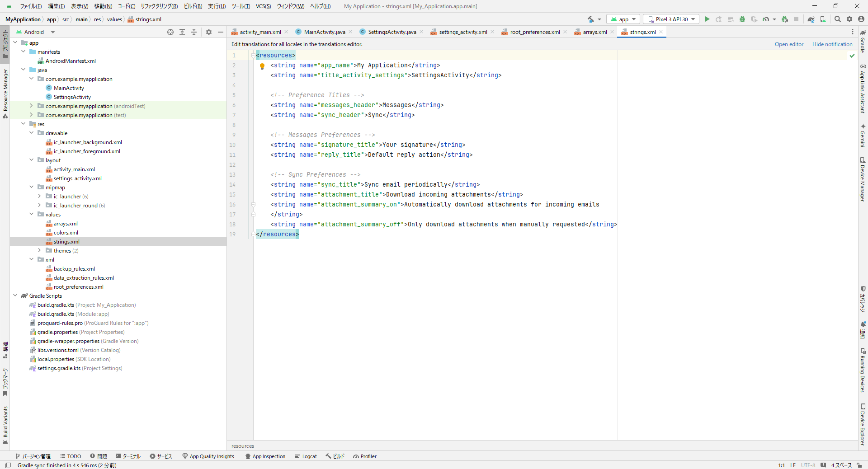Click Hide notification link
Screen dimensions: 868x469
click(832, 44)
